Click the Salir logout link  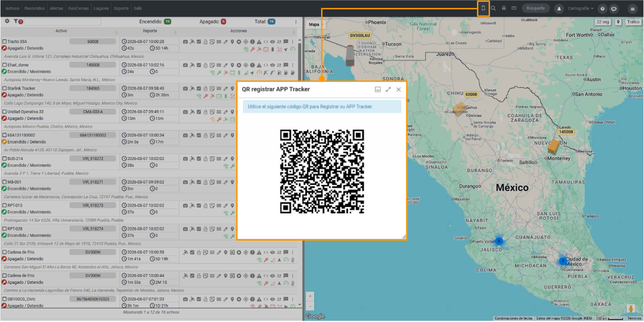coord(138,9)
